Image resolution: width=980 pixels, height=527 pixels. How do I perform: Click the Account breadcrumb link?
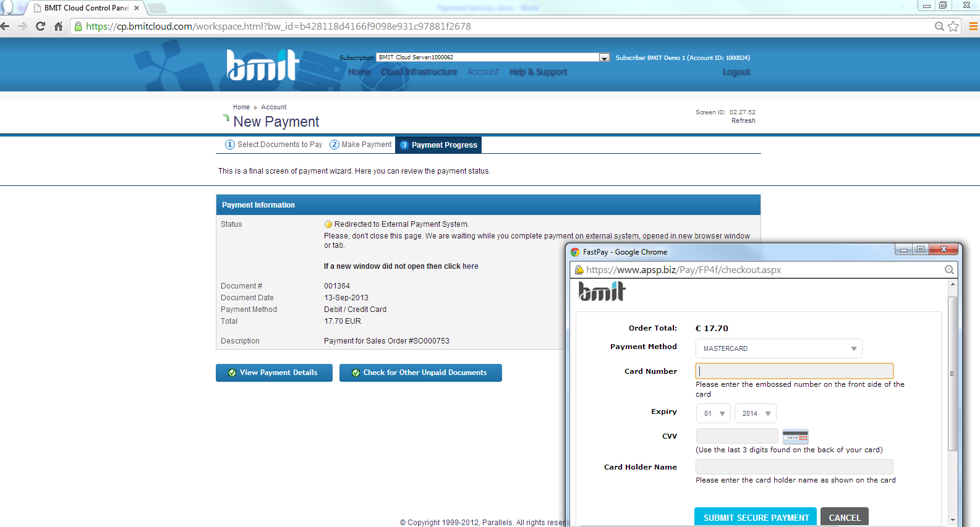pos(273,107)
